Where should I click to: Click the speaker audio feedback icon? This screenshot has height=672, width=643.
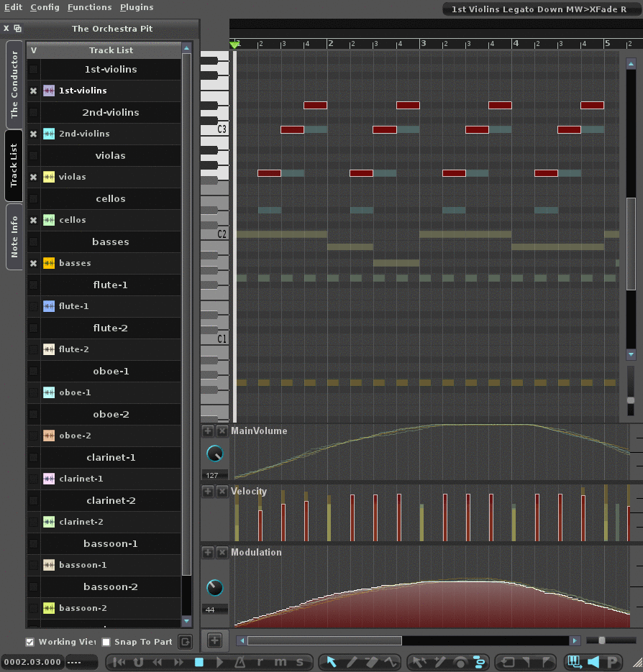(593, 662)
